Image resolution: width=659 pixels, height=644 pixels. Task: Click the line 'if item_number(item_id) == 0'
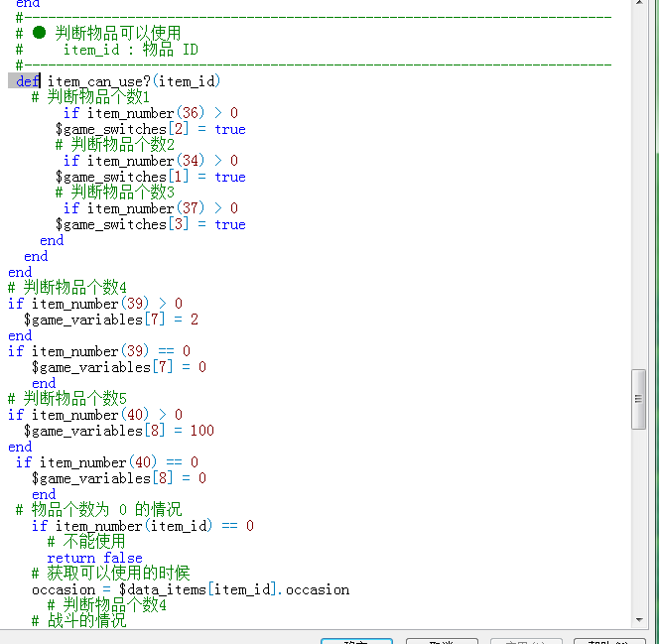[x=143, y=526]
